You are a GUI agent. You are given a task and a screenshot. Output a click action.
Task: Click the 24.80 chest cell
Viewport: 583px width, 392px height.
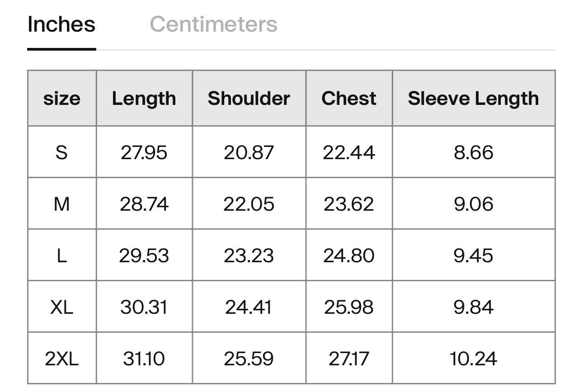click(x=349, y=255)
